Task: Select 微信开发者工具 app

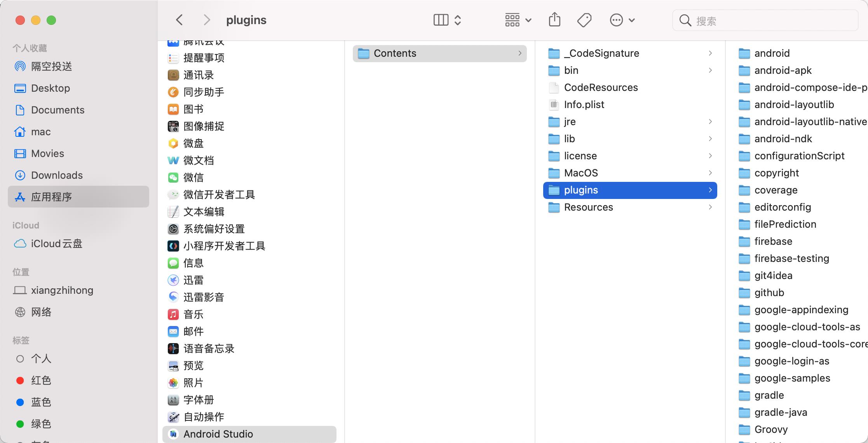Action: tap(249, 195)
